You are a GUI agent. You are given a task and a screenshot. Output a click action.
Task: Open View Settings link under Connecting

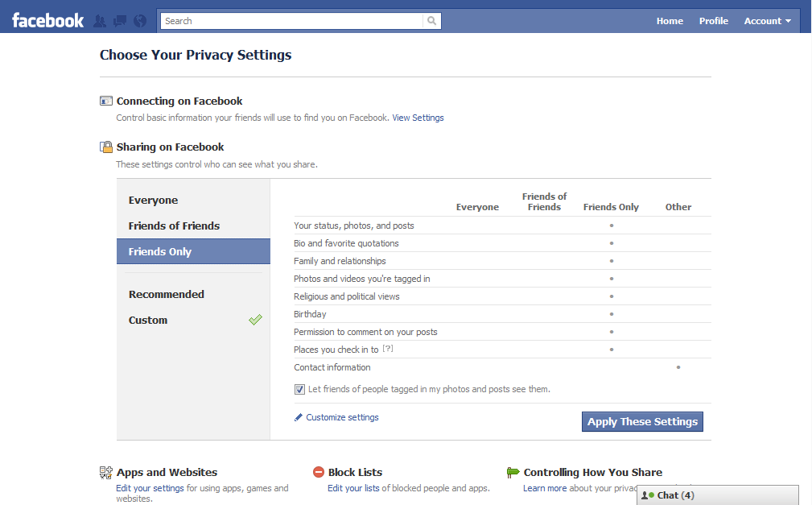pos(418,118)
